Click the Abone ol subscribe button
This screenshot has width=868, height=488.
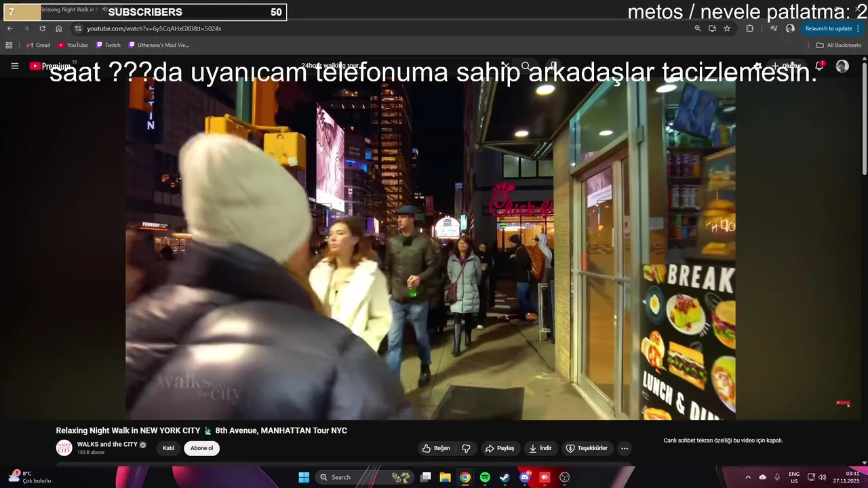click(x=201, y=448)
